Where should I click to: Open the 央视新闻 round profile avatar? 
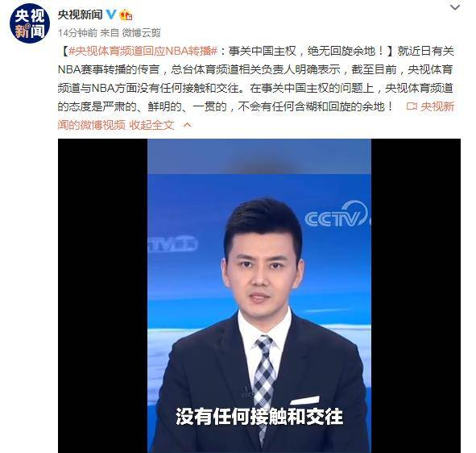tap(30, 23)
